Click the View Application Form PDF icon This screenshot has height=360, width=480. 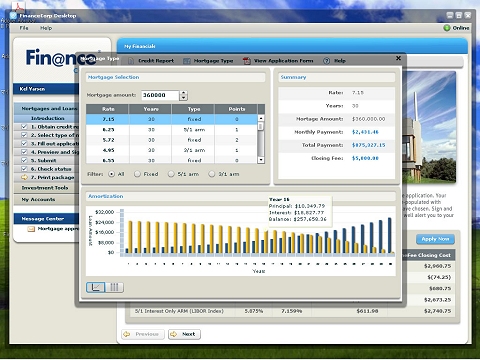pyautogui.click(x=247, y=61)
